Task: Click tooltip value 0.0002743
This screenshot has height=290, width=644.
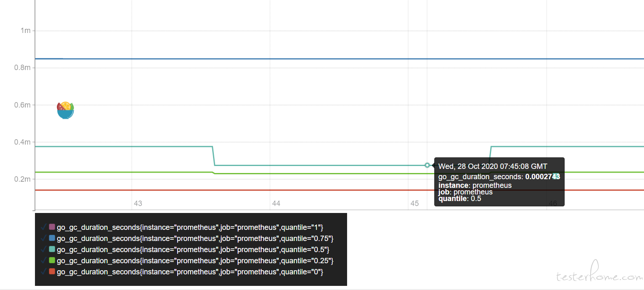Action: click(x=543, y=177)
